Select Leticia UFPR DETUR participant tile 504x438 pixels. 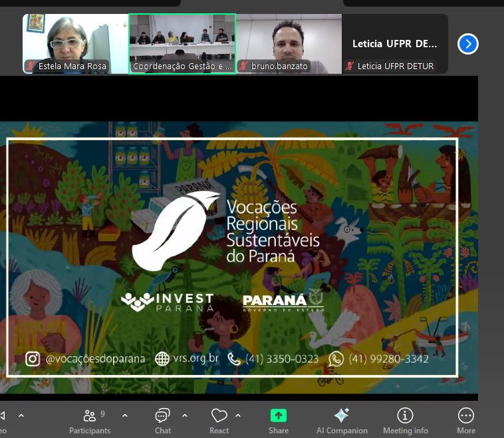tap(395, 44)
